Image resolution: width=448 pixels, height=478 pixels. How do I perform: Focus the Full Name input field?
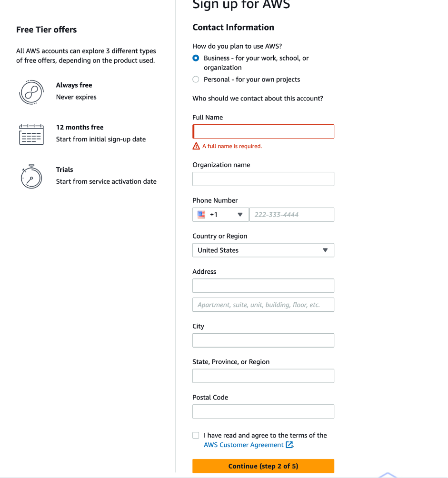263,131
